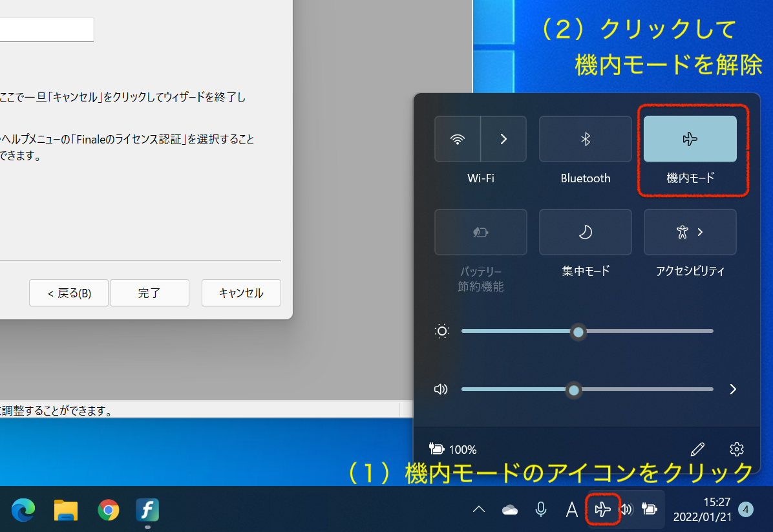Click the brightness sun icon

coord(441,331)
